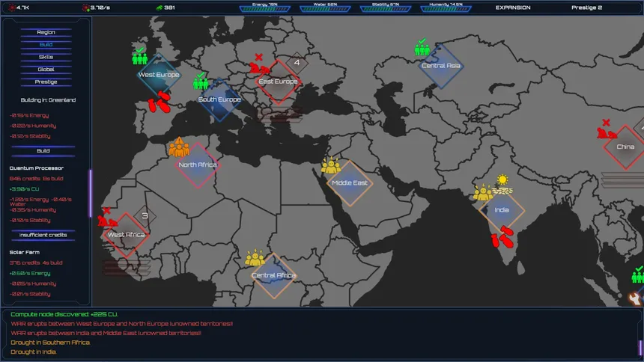Click the Humanity progress bar
Screen dimensions: 644x362
(x=446, y=9)
